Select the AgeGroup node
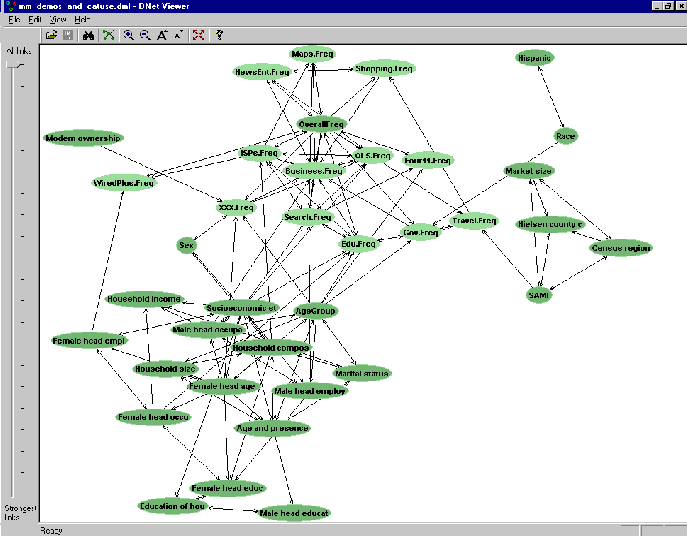Image resolution: width=687 pixels, height=536 pixels. pos(315,311)
